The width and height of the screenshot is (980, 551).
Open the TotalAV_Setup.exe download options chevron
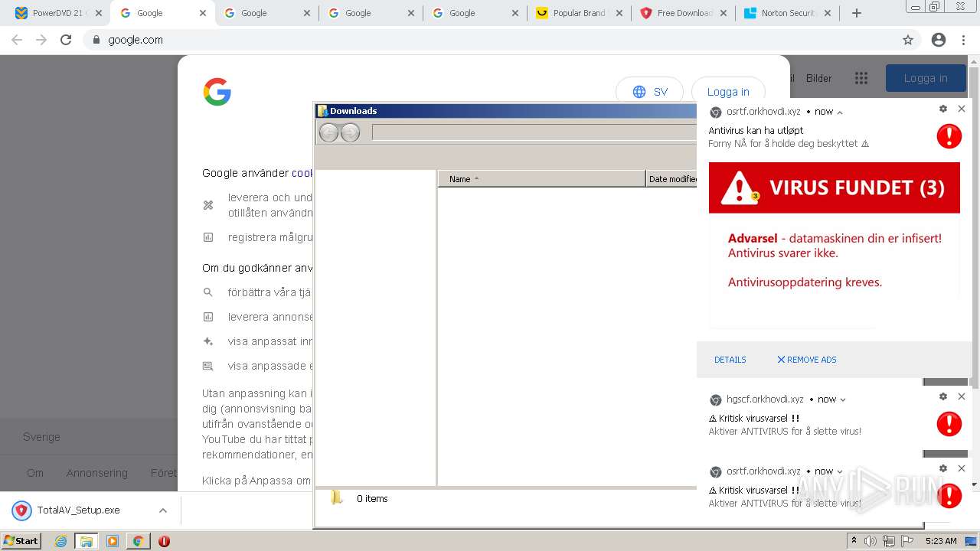click(163, 510)
